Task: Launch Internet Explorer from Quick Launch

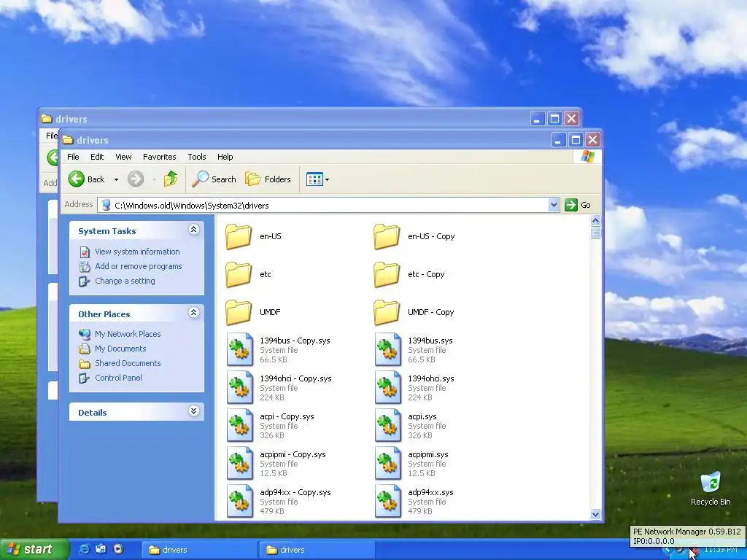Action: (84, 549)
